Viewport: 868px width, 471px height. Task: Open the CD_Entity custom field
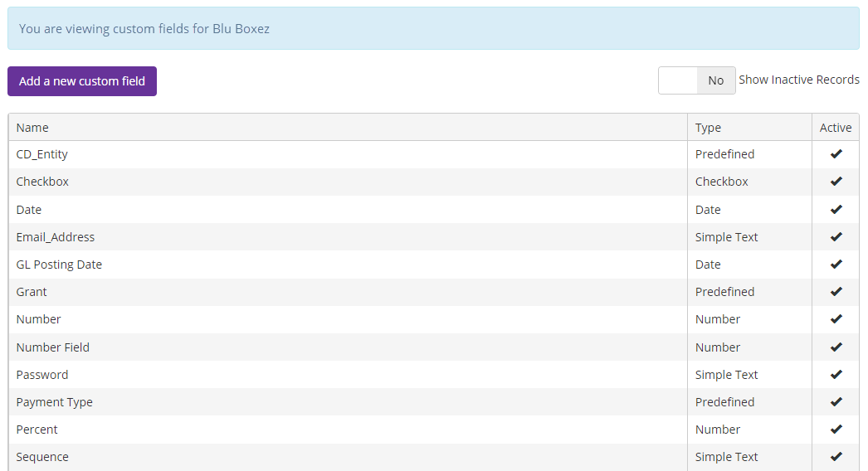(42, 154)
